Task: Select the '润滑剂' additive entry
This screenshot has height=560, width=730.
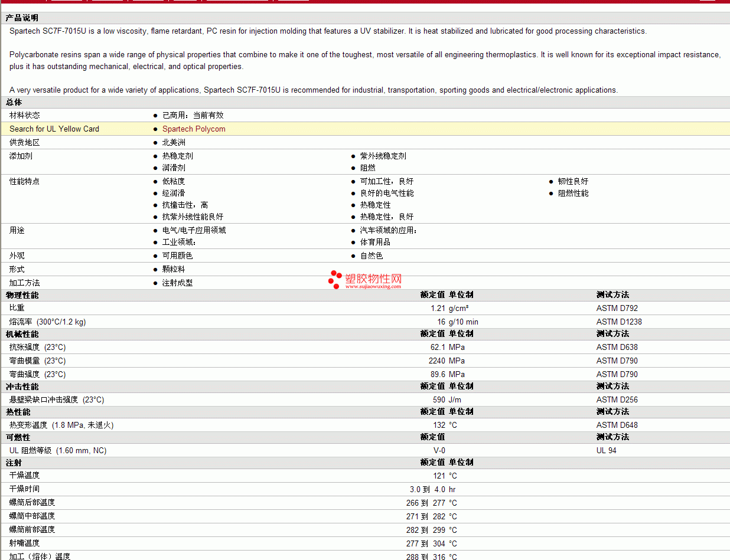Action: [174, 168]
